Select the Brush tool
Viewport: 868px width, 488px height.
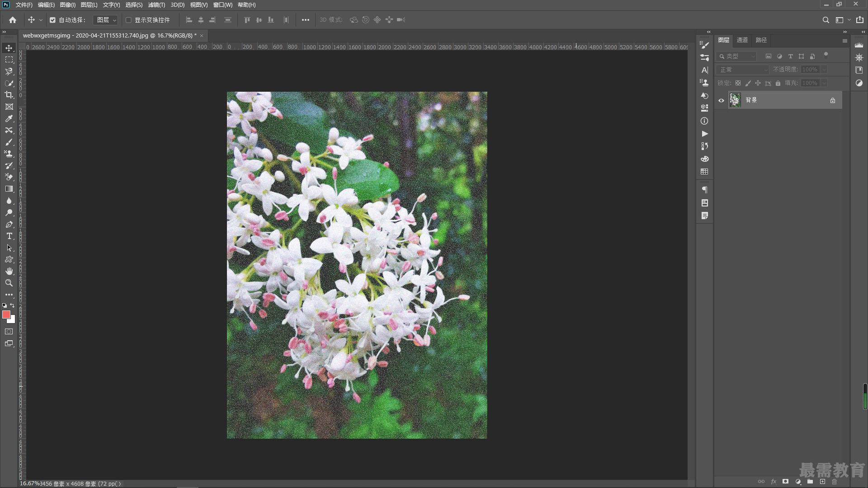[9, 142]
